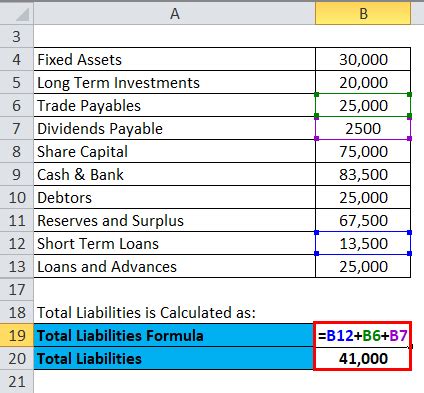Viewport: 424px width, 393px height.
Task: Click the Loans and Advances value
Action: [x=363, y=266]
